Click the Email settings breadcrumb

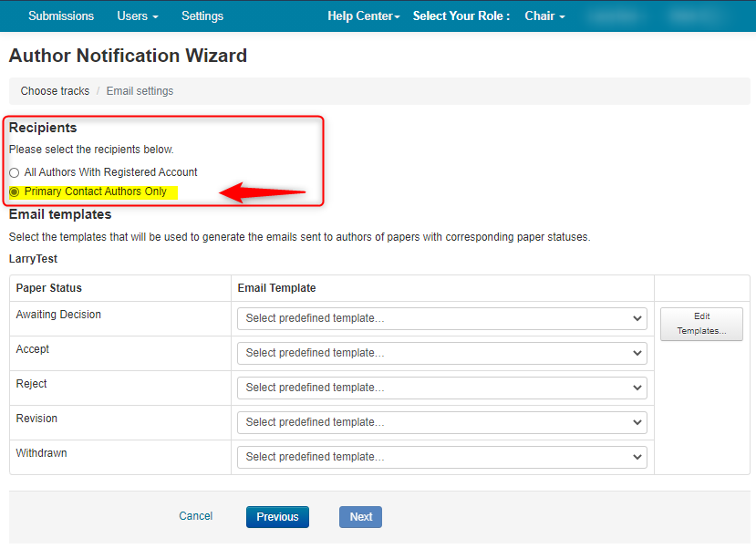point(140,91)
